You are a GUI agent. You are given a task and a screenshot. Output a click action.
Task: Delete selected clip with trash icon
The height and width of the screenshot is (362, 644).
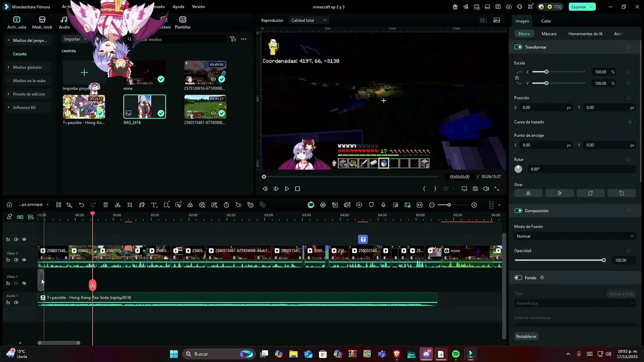[106, 205]
